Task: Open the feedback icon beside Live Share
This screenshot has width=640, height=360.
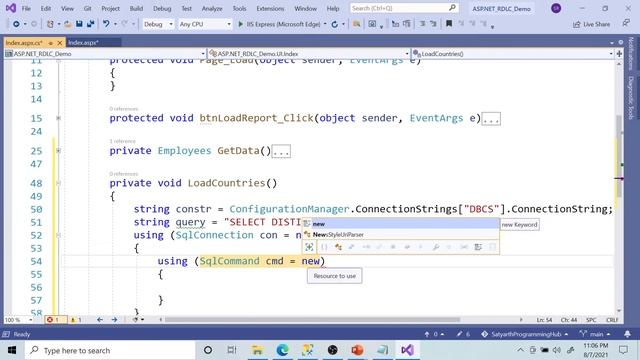Action: point(626,24)
